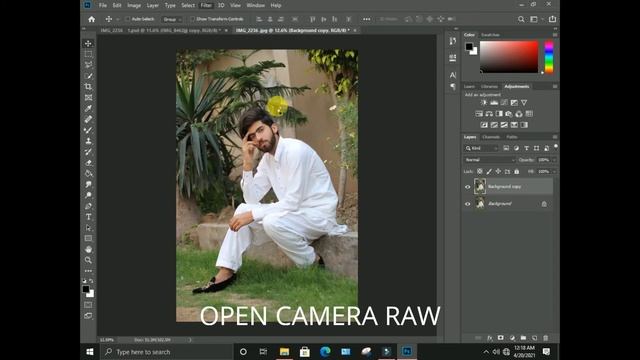Add a Vibrance adjustment
This screenshot has width=640, height=360.
(x=524, y=103)
